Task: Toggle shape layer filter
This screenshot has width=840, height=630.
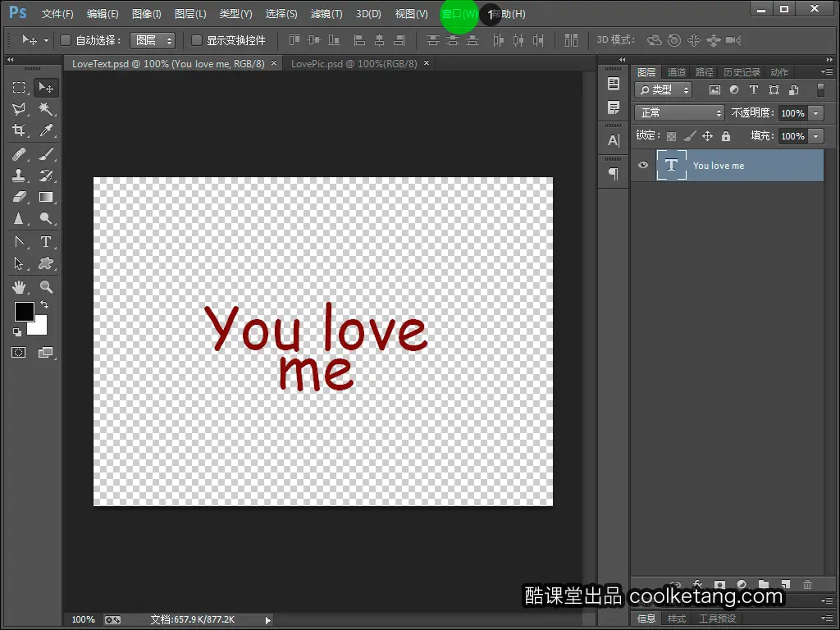Action: [x=774, y=90]
